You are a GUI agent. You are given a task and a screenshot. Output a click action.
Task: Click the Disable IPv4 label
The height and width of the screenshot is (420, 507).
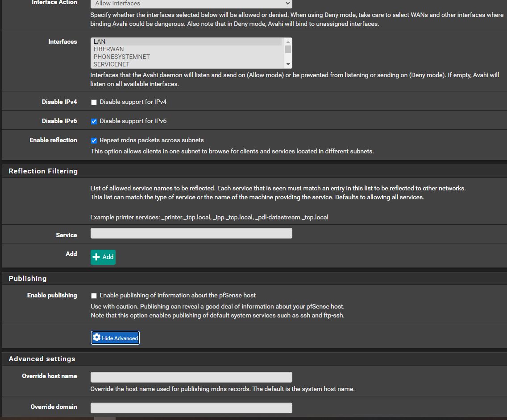coord(59,102)
